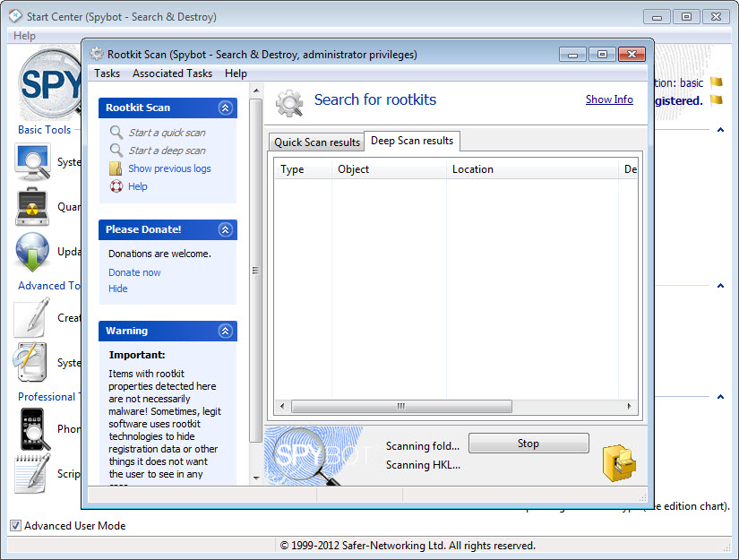This screenshot has height=560, width=739.
Task: Open the Help menu in Rootkit Scan window
Action: coord(236,73)
